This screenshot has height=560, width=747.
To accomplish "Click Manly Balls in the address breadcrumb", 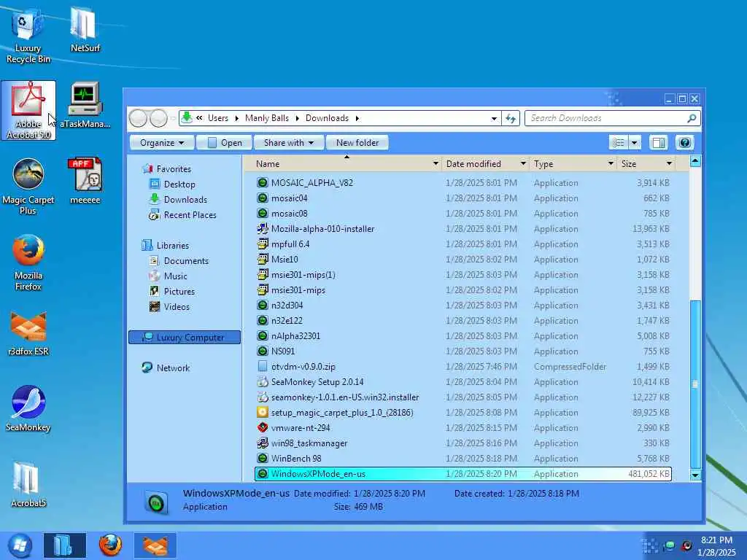I will point(267,118).
